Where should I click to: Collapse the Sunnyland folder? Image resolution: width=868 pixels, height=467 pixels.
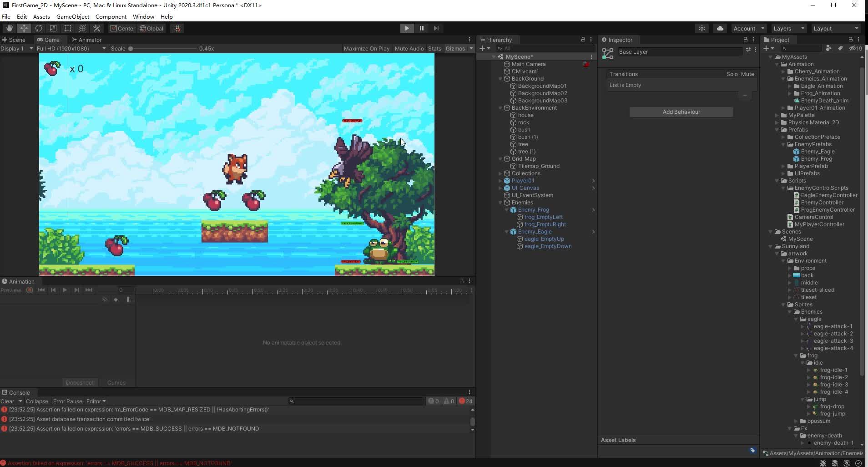[771, 246]
